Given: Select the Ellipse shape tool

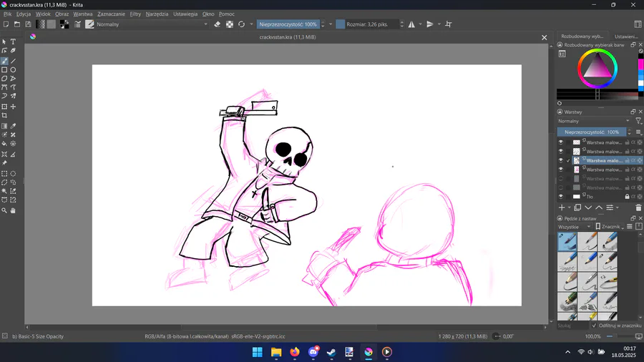Looking at the screenshot, I should tap(13, 70).
